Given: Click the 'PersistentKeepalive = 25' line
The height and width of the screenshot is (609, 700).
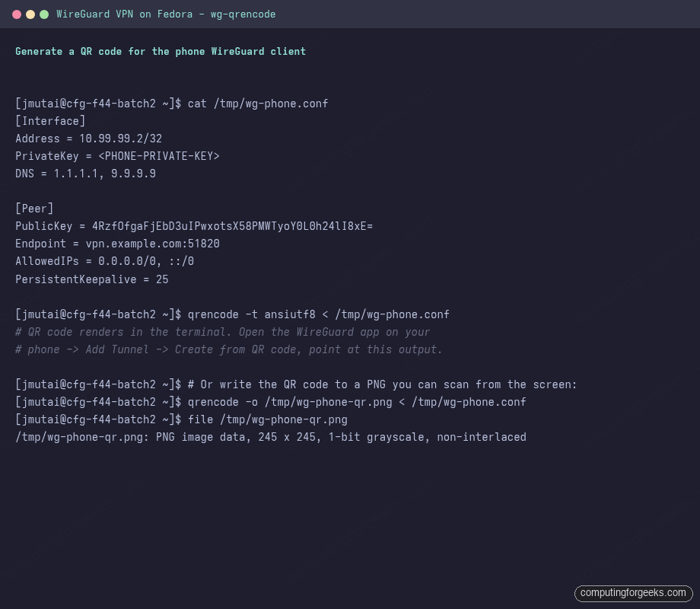Looking at the screenshot, I should pyautogui.click(x=91, y=279).
